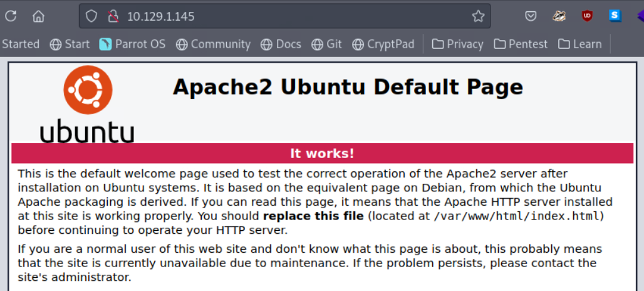Go to the browser home page
The height and width of the screenshot is (291, 644).
38,16
